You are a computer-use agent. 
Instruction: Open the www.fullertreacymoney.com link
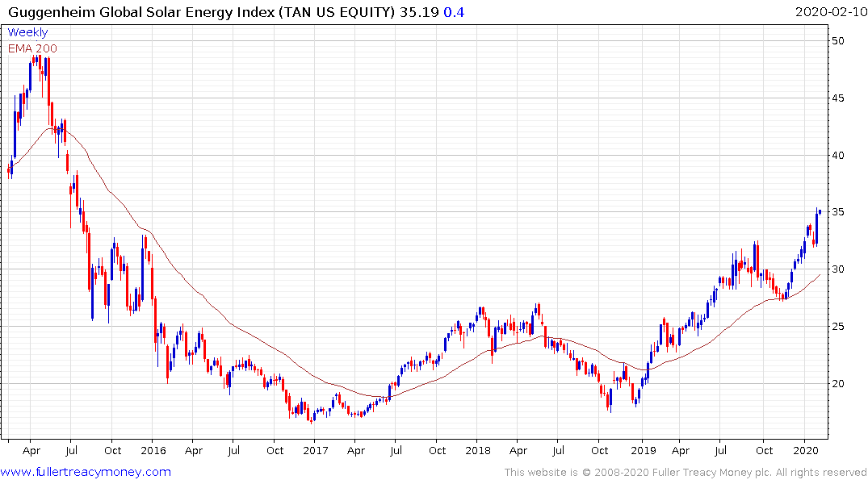86,472
